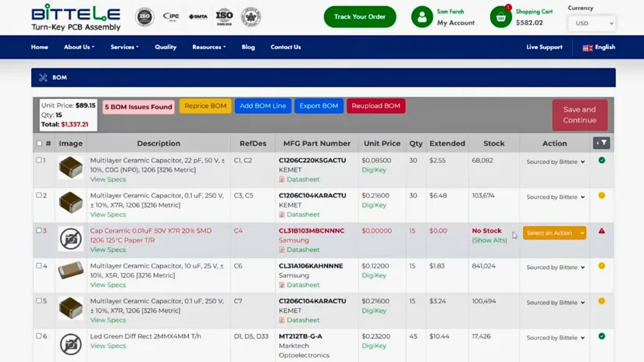Open My Account user icon
This screenshot has width=644, height=362.
[422, 17]
